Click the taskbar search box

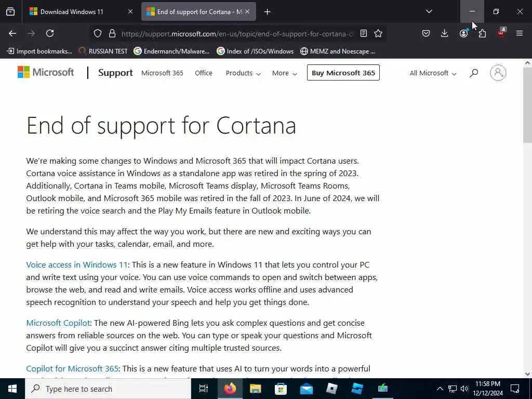click(x=108, y=389)
